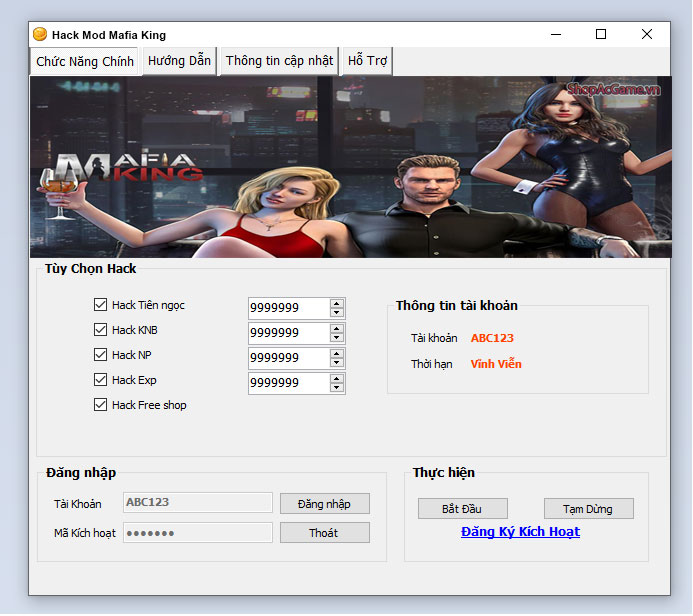Click the Bắt Đầu button
This screenshot has height=616, width=693.
click(x=463, y=509)
